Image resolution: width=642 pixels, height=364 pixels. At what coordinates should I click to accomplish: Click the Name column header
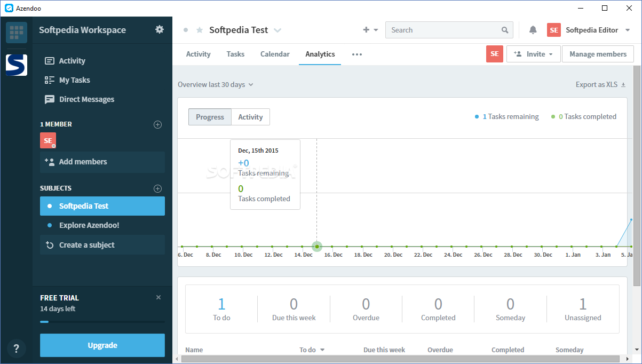point(194,350)
